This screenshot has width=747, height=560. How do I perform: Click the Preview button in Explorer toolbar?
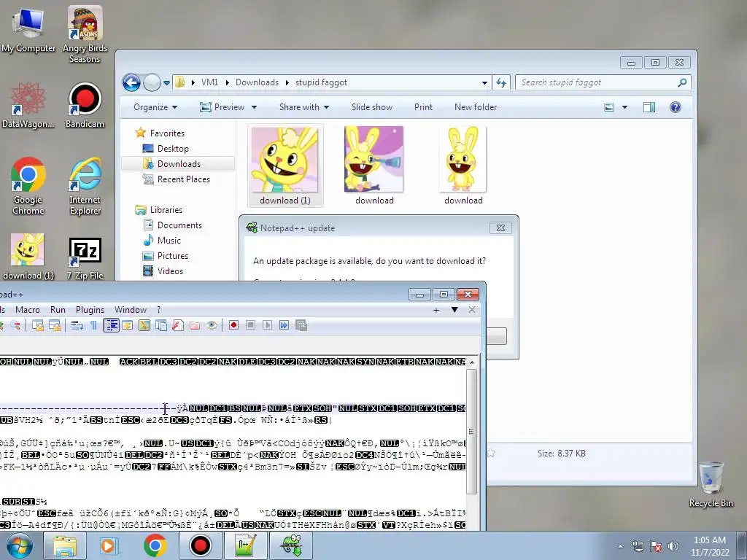pyautogui.click(x=222, y=107)
